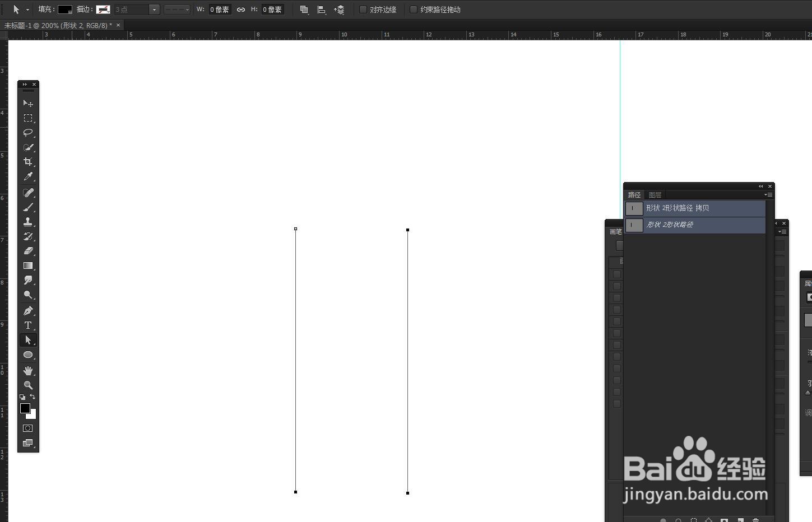
Task: Click bottom anchor point of right line
Action: coord(407,493)
